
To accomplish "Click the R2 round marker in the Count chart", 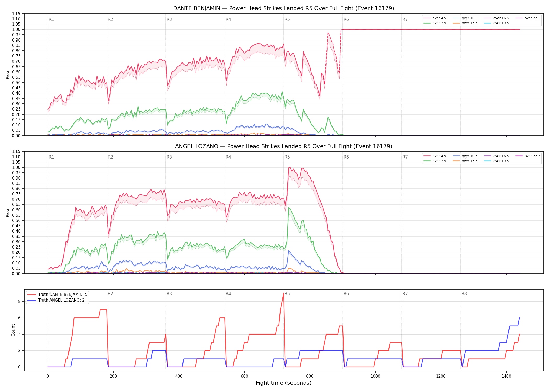I will pos(110,294).
